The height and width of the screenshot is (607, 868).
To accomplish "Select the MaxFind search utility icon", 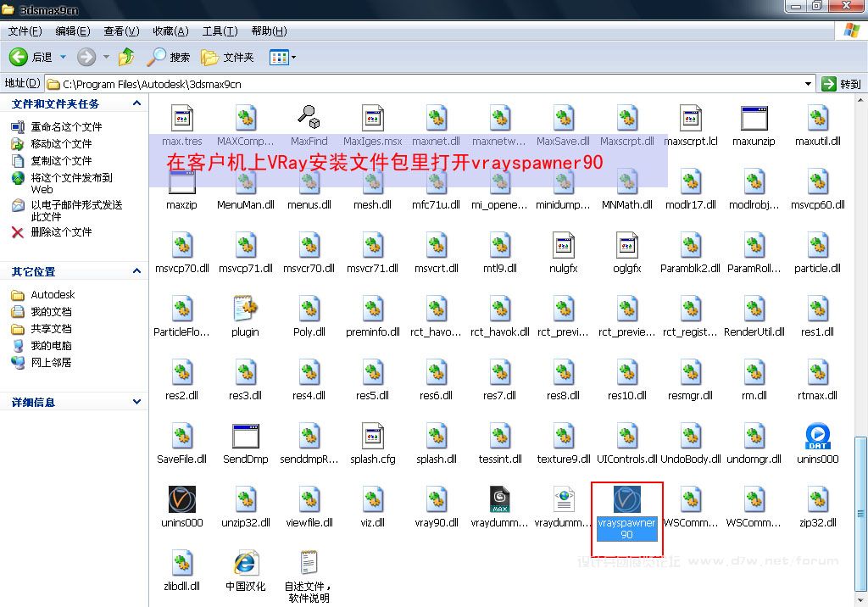I will pyautogui.click(x=309, y=117).
